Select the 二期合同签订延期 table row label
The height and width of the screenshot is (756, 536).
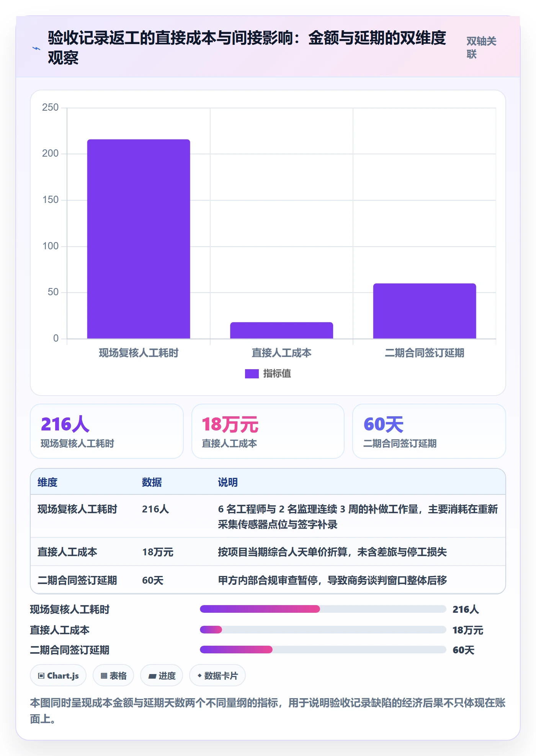click(x=77, y=580)
